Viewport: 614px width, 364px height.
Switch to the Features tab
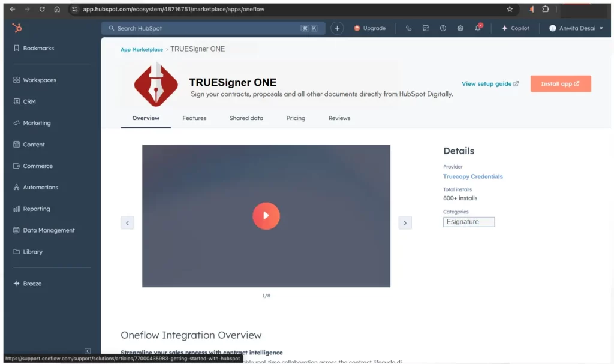tap(194, 118)
